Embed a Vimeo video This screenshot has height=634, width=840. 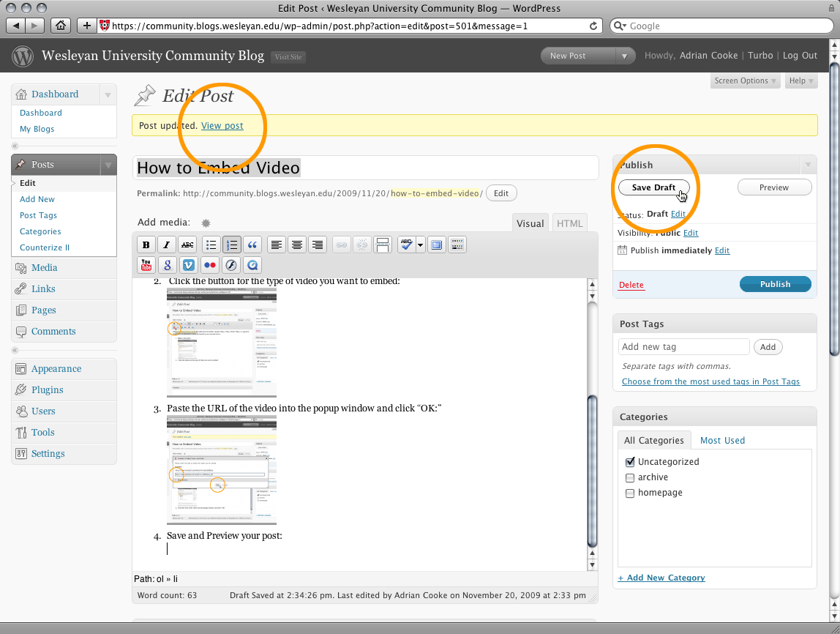[x=189, y=265]
